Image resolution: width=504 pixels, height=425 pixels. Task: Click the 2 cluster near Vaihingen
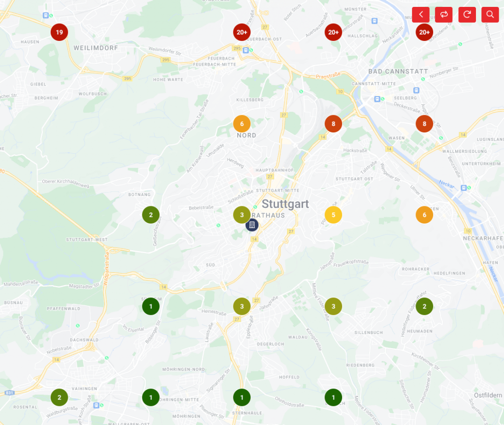coord(59,397)
